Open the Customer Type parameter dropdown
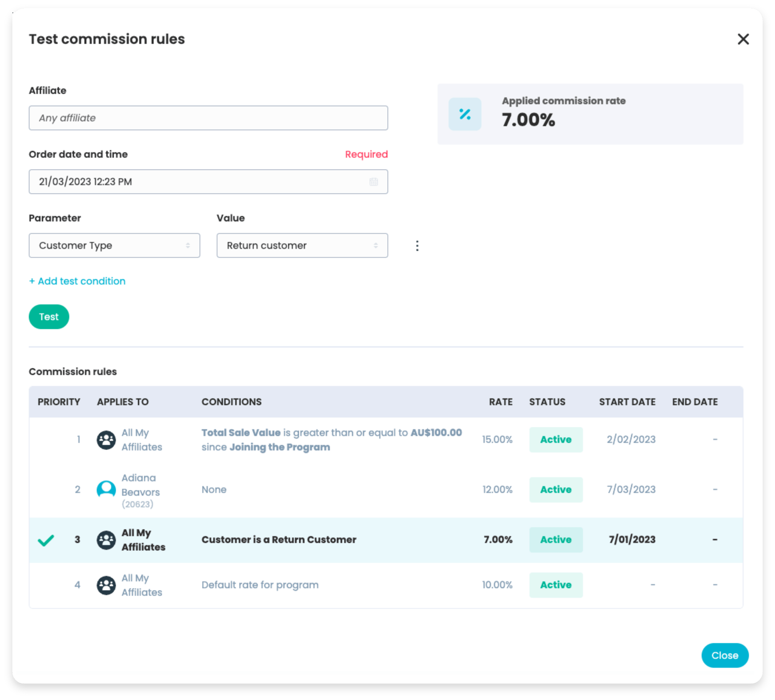Screen dimensions: 775x700 pos(114,245)
